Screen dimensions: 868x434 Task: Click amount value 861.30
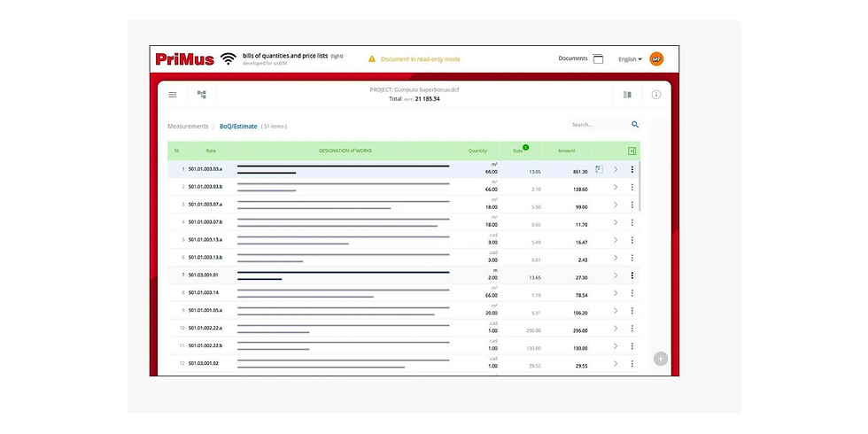coord(580,172)
